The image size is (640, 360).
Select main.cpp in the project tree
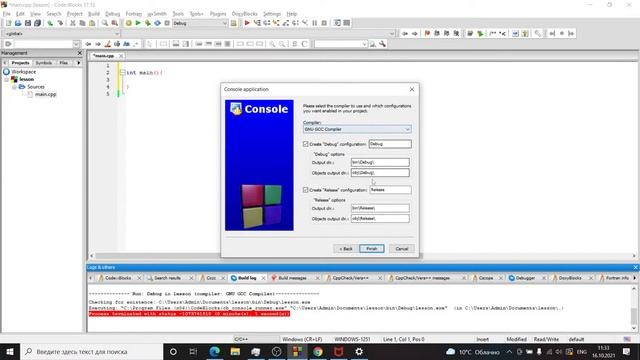45,94
